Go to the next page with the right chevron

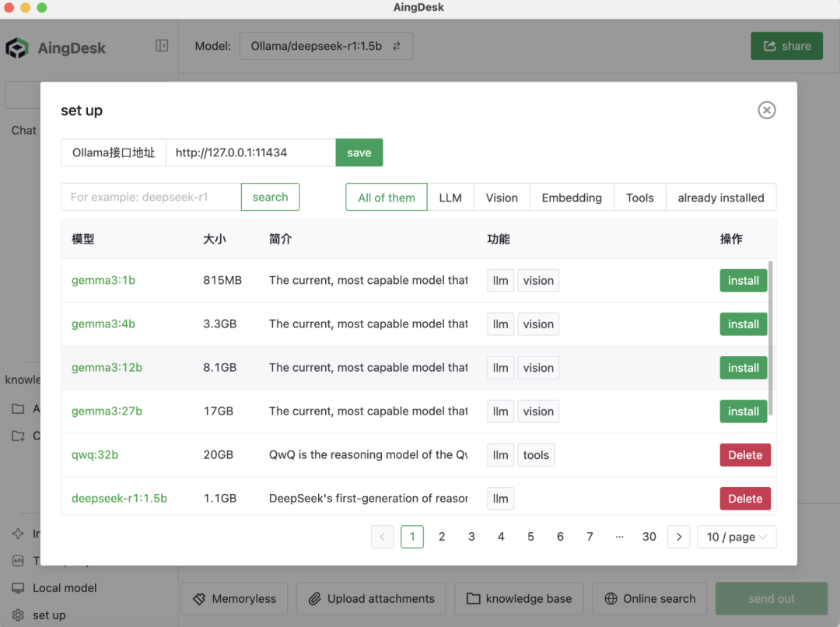(679, 537)
